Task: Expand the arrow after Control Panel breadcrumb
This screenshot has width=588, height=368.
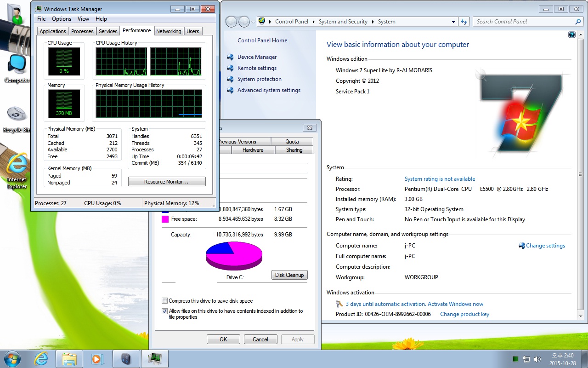Action: pos(314,22)
